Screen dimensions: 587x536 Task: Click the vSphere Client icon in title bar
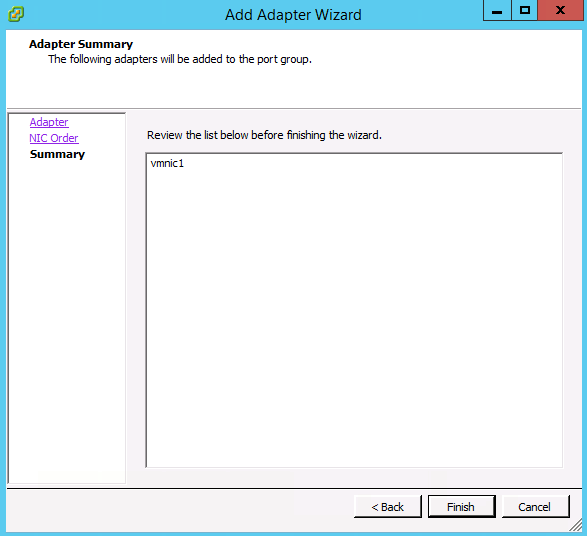coord(16,14)
